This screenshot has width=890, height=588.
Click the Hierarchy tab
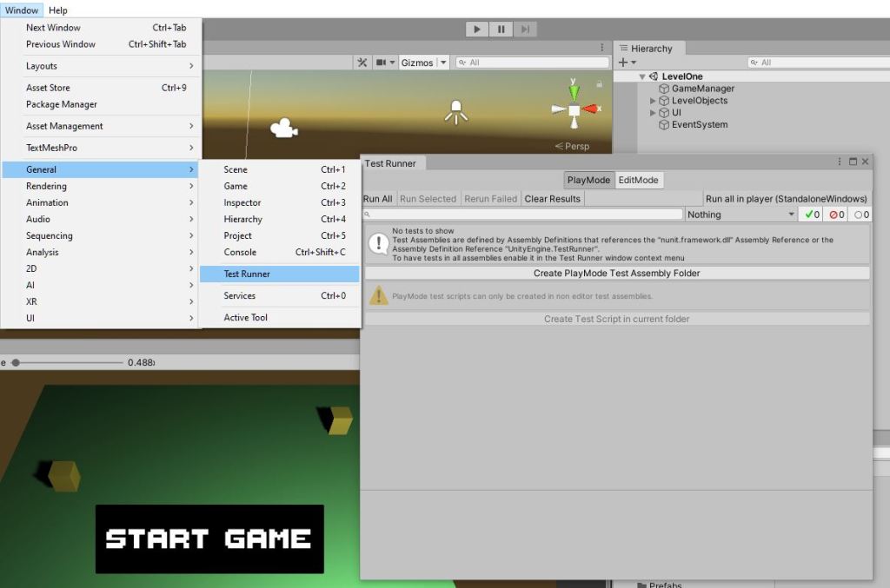point(650,49)
